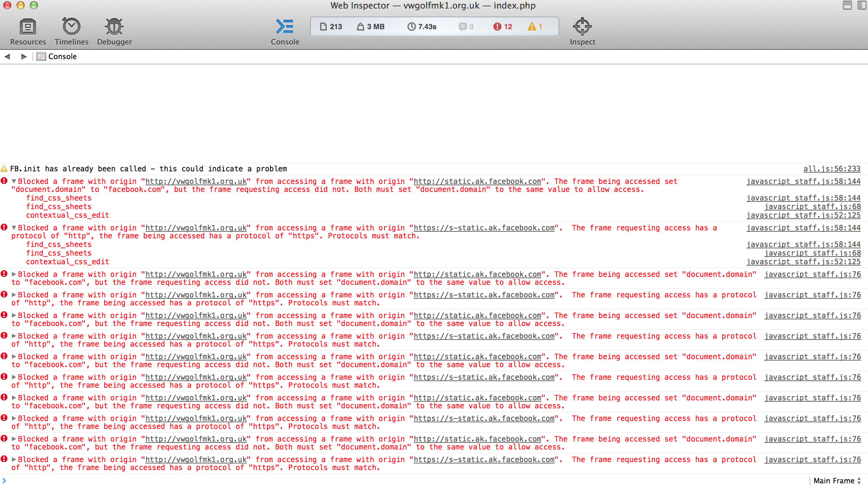Open the Timelines panel icon
Viewport: 868px width, 486px height.
71,27
